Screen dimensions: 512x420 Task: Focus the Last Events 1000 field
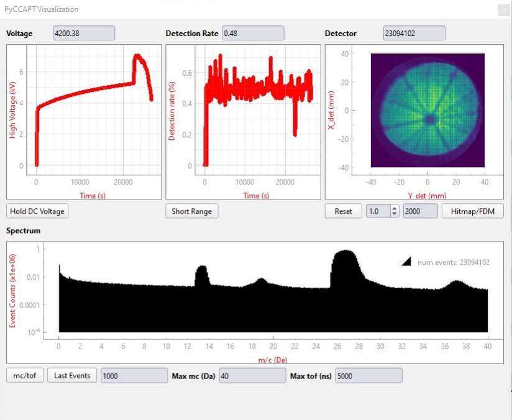[134, 376]
